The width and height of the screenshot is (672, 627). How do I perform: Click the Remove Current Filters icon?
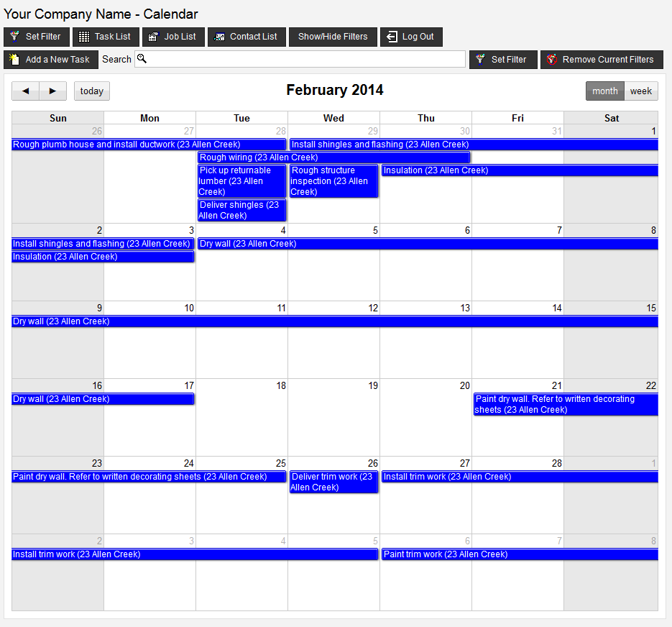[x=552, y=60]
